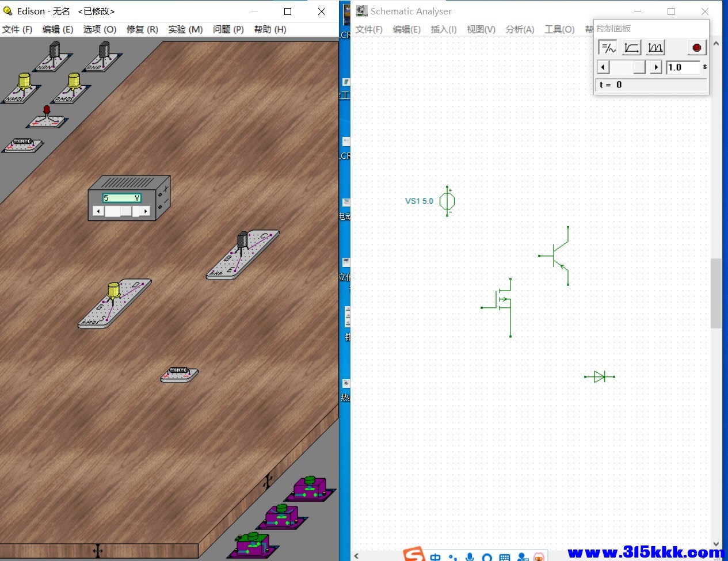Open the 选项 (O) menu in Edison
The height and width of the screenshot is (561, 728).
[100, 29]
